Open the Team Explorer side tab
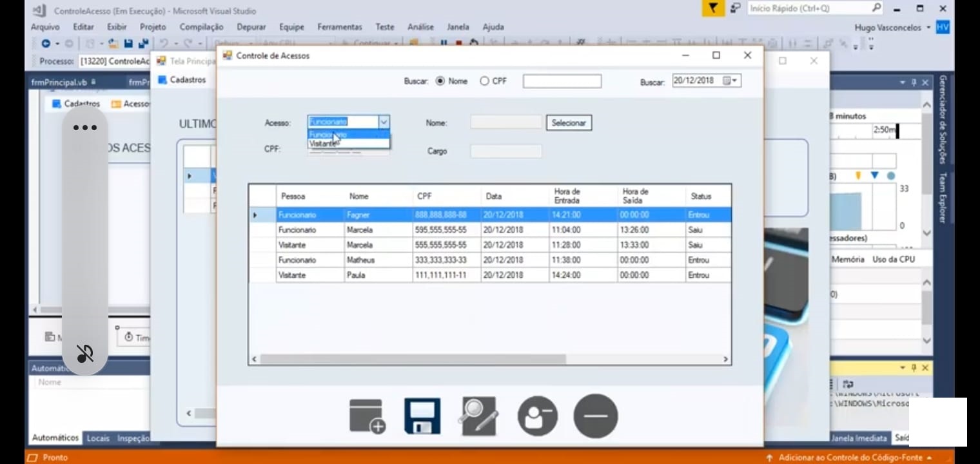 (x=943, y=198)
